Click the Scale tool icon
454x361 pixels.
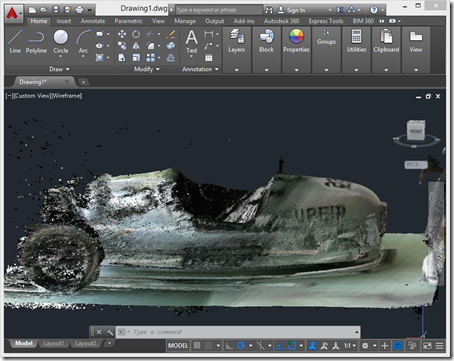(136, 58)
